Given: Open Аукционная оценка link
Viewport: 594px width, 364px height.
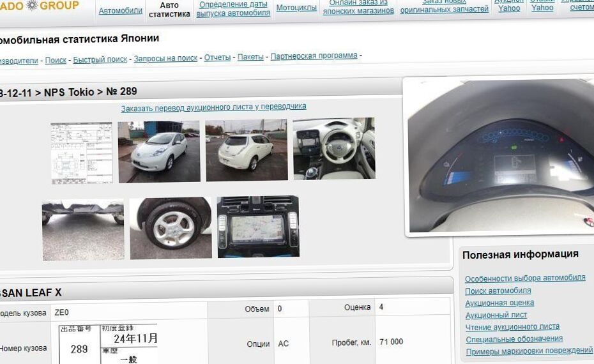Looking at the screenshot, I should pos(499,303).
